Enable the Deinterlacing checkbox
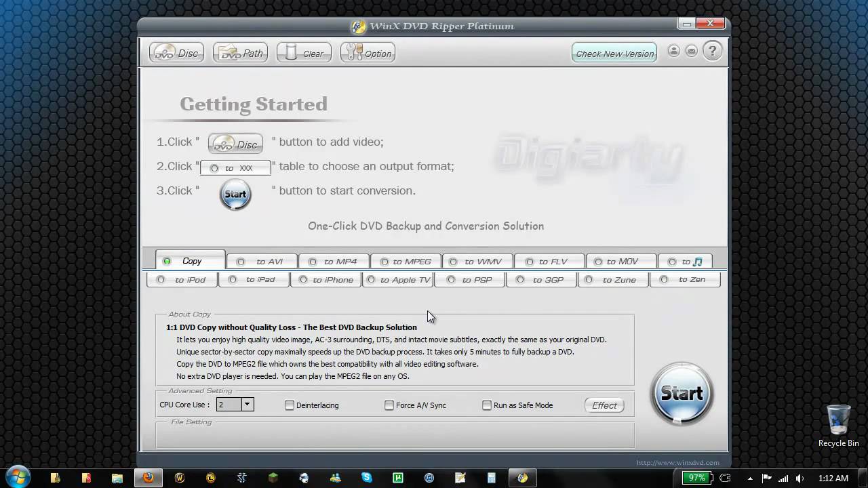 coord(290,405)
